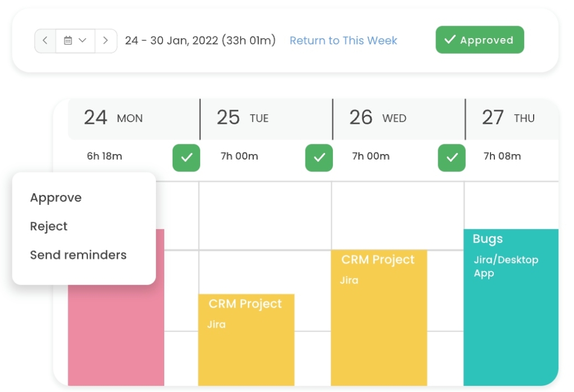574x392 pixels.
Task: Open the pink time entry on Monday
Action: pyautogui.click(x=116, y=336)
